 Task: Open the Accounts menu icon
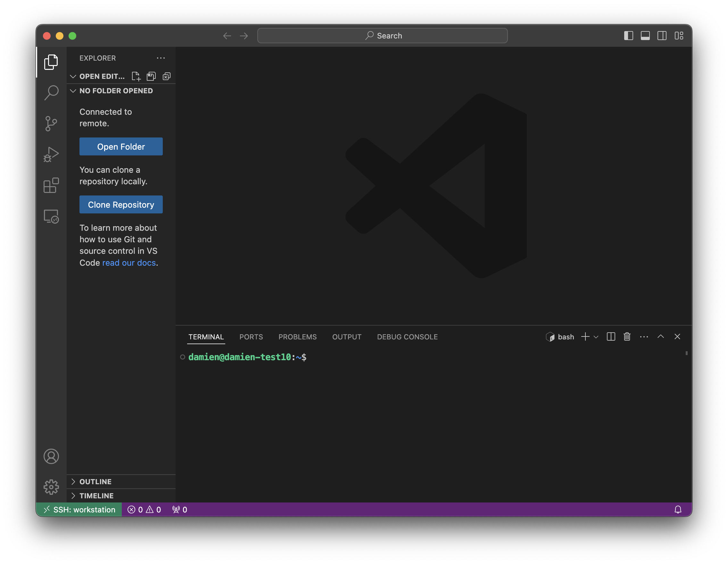(51, 456)
